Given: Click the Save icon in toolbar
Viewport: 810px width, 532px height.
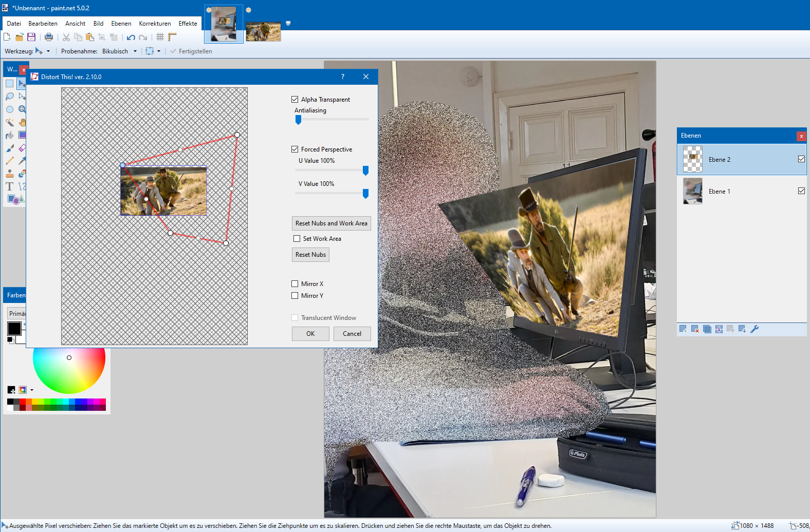Looking at the screenshot, I should coord(31,37).
